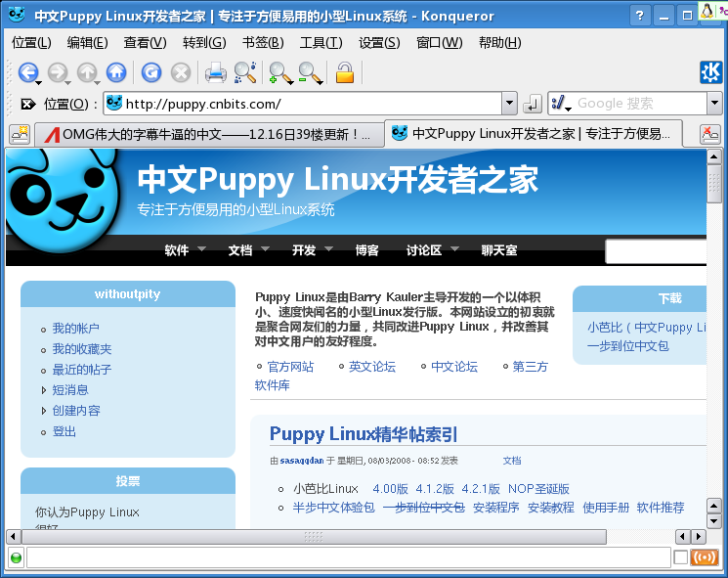Click the KDE gear logo icon
Viewport: 728px width, 578px height.
[x=710, y=72]
